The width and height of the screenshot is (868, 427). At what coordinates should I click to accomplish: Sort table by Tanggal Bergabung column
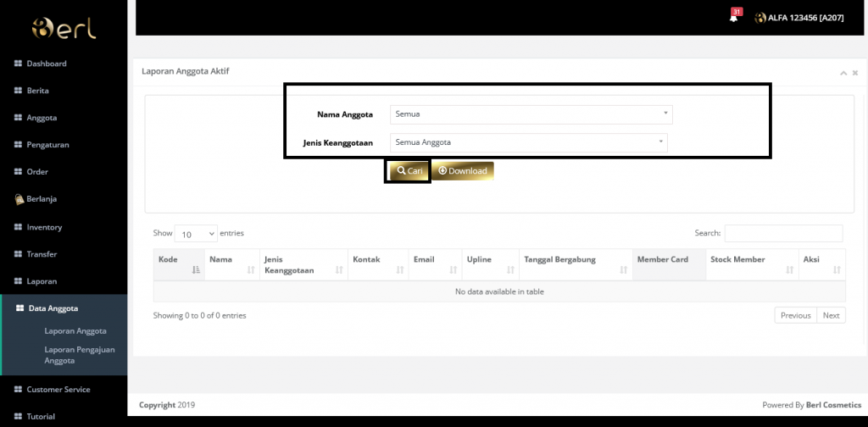tap(575, 264)
